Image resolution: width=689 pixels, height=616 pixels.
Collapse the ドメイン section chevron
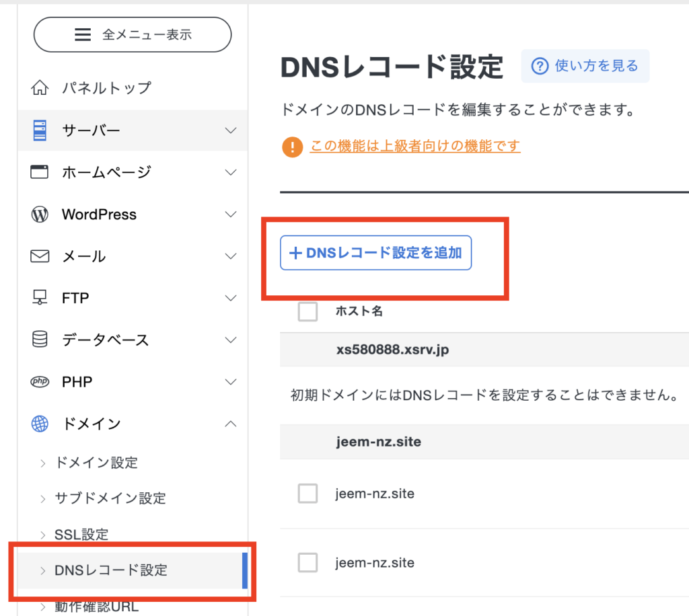click(x=231, y=424)
